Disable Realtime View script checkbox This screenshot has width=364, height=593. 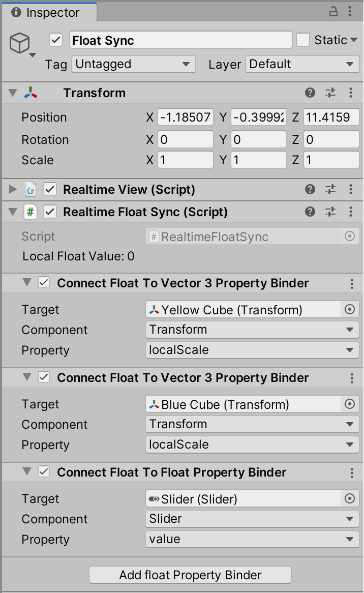[x=50, y=189]
